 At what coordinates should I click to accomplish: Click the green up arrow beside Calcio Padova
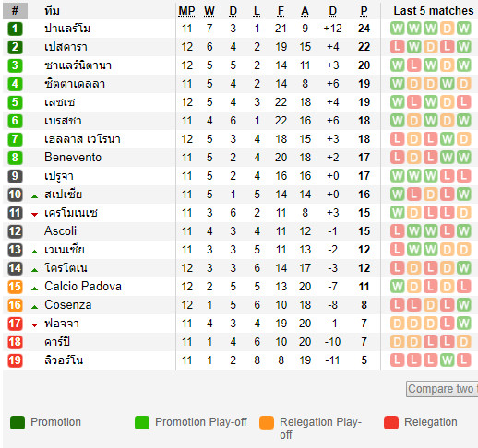pyautogui.click(x=35, y=289)
